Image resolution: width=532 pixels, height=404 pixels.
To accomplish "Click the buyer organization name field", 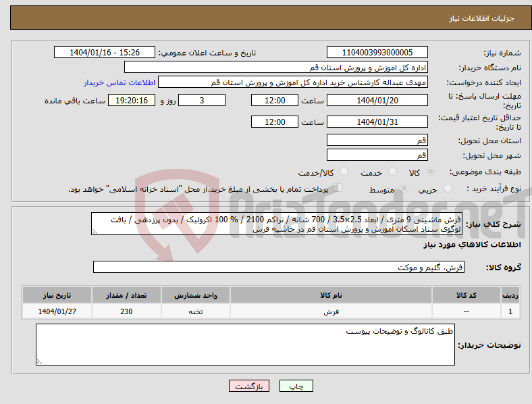I will click(276, 67).
